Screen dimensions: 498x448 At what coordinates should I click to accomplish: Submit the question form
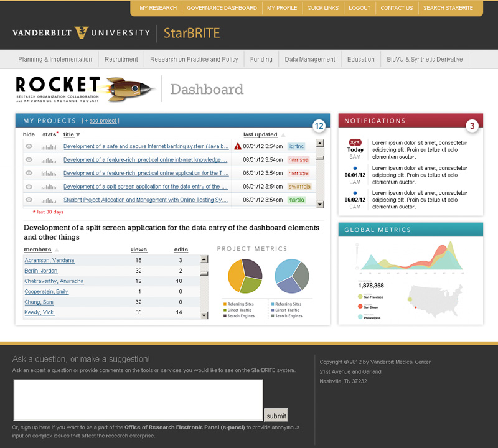276,416
